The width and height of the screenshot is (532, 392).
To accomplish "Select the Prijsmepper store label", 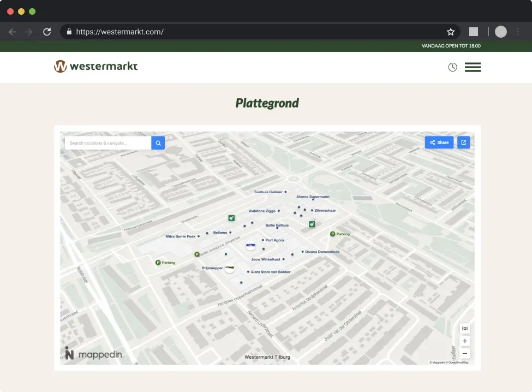I will tap(212, 268).
